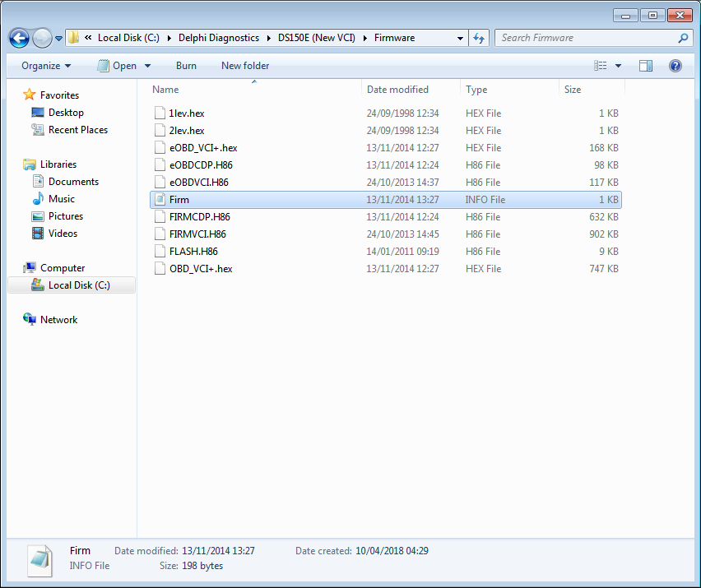
Task: Open Desktop in Favorites
Action: 66,113
